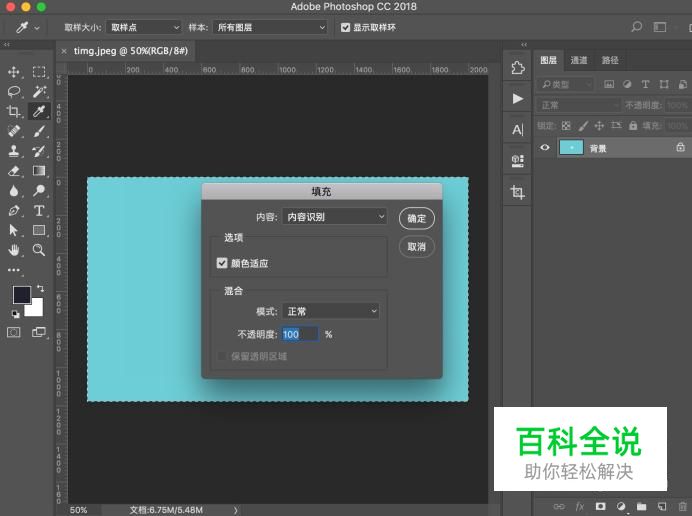This screenshot has width=692, height=516.
Task: Swap foreground and background colors
Action: pos(40,288)
